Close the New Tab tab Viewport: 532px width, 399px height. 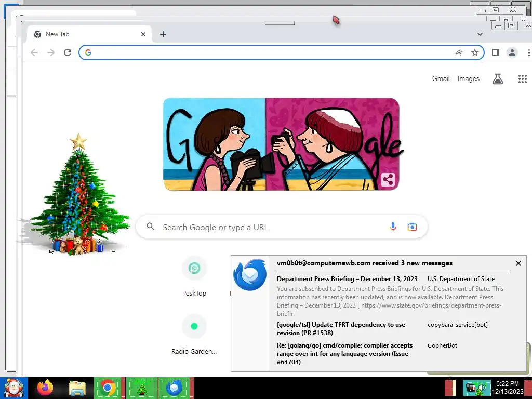tap(143, 34)
